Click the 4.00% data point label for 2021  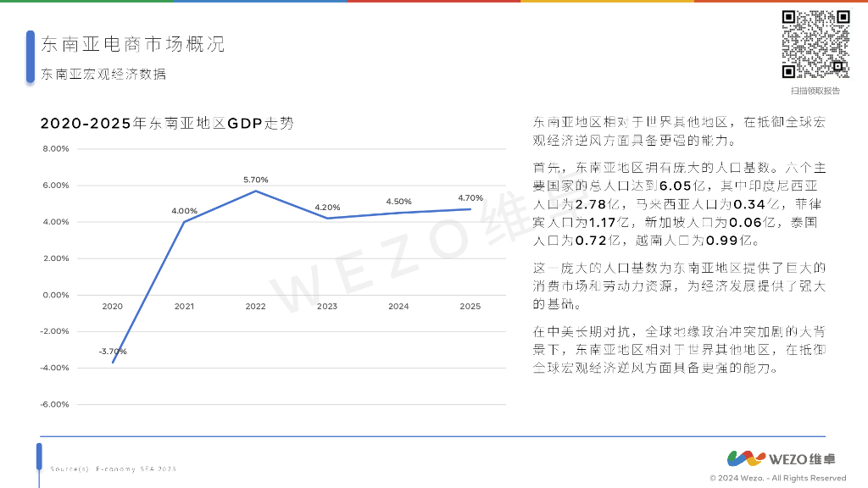(184, 211)
